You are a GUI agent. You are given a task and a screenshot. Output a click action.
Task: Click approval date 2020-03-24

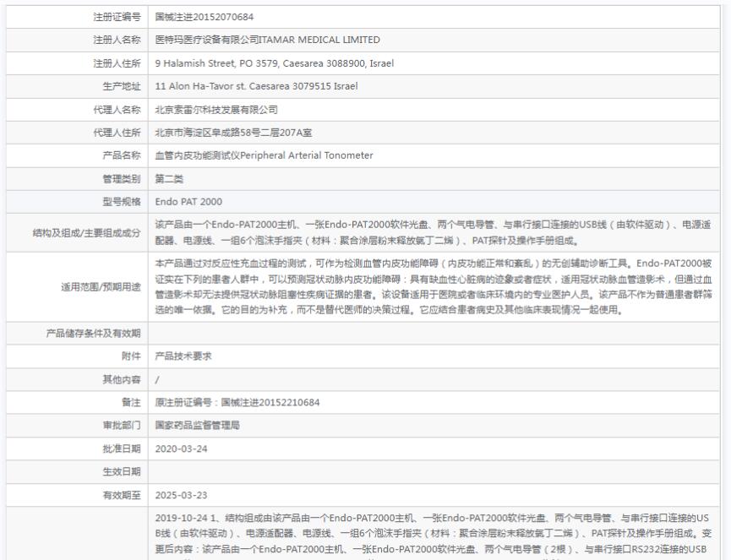click(x=181, y=449)
